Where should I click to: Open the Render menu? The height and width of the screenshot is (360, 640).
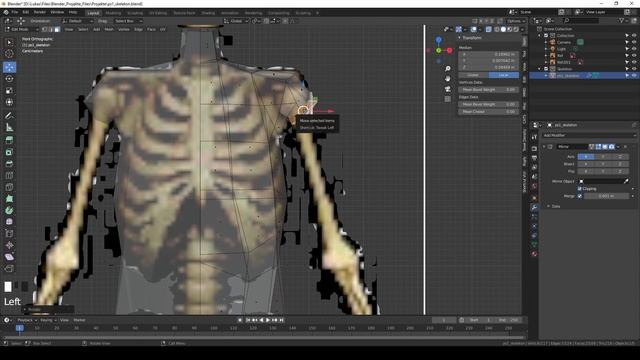click(40, 12)
